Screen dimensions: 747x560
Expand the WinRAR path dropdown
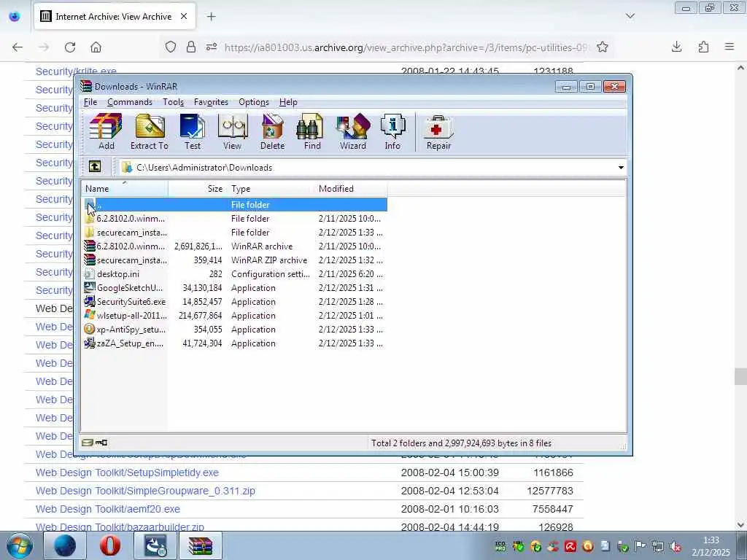click(621, 168)
